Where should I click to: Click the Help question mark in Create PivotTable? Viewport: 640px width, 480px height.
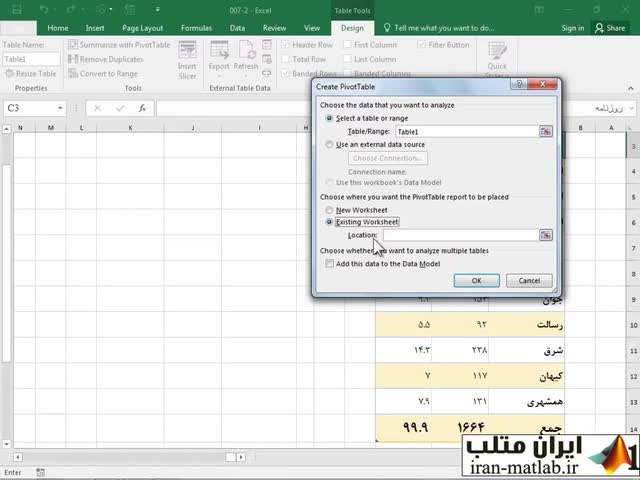coord(519,84)
